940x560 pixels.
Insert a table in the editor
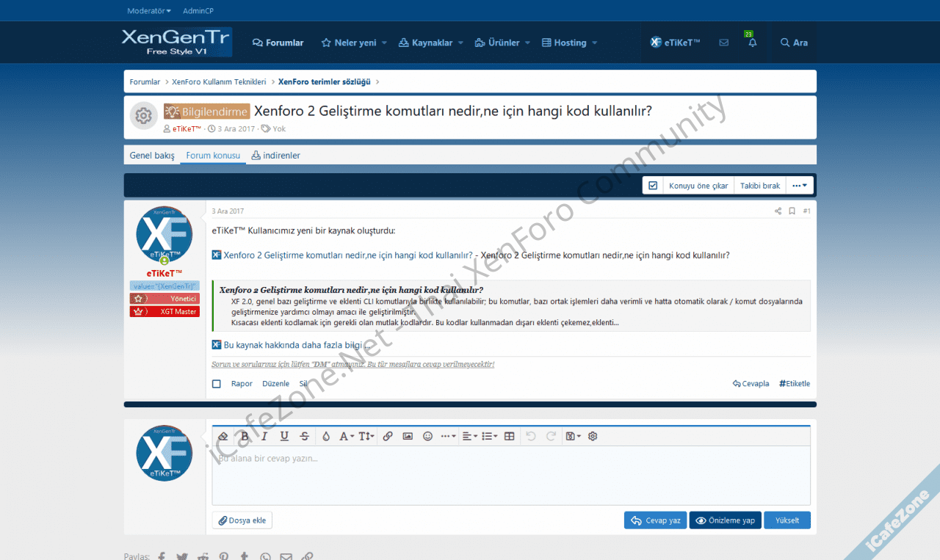point(509,436)
